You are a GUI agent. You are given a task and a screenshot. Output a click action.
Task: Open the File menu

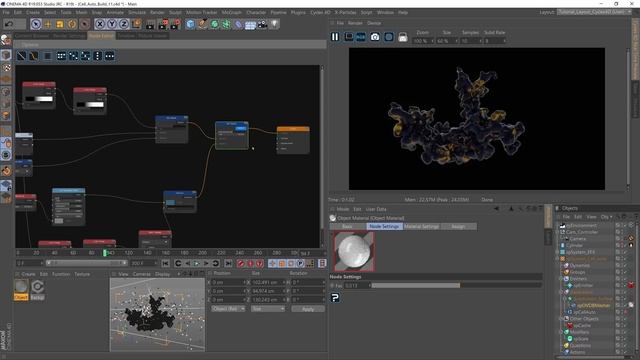[6, 13]
